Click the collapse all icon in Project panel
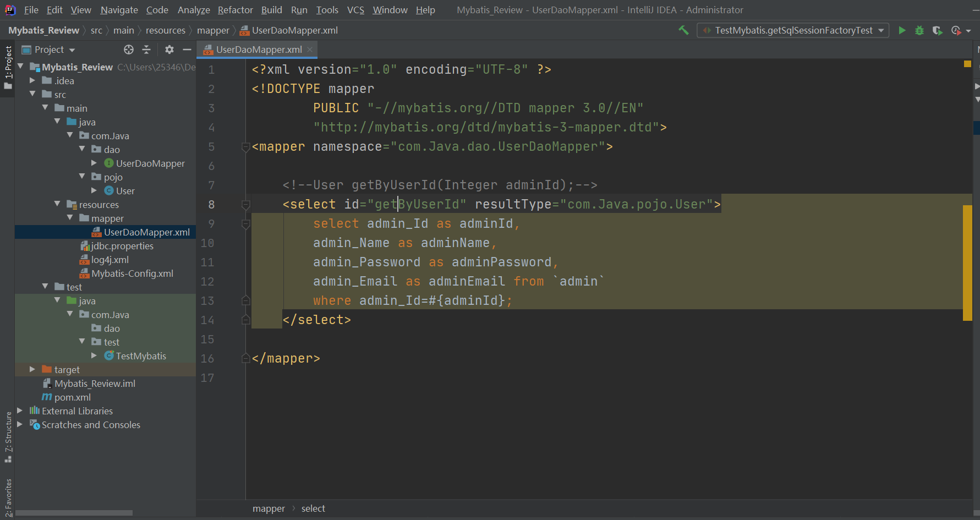This screenshot has height=520, width=980. [x=146, y=50]
